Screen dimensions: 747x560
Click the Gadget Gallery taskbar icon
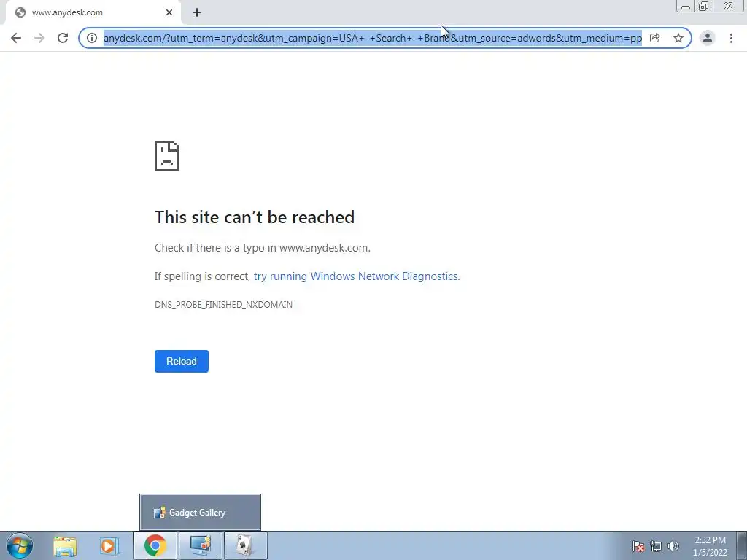click(200, 545)
